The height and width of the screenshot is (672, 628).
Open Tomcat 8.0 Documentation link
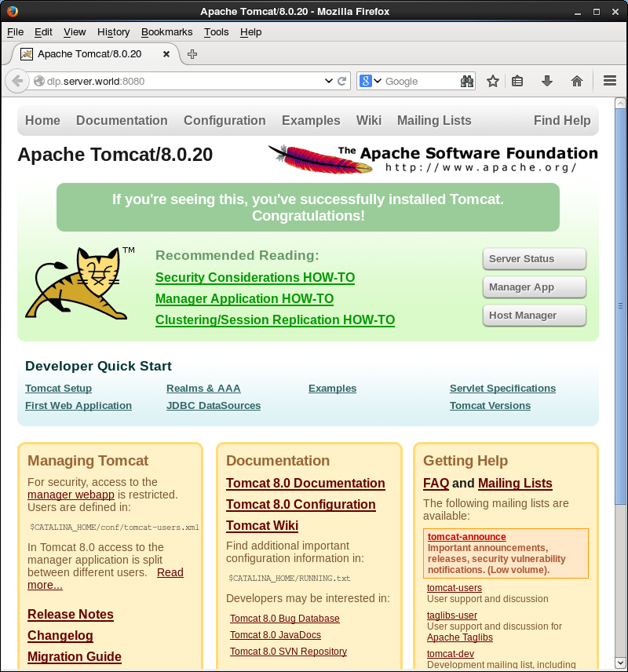[305, 483]
